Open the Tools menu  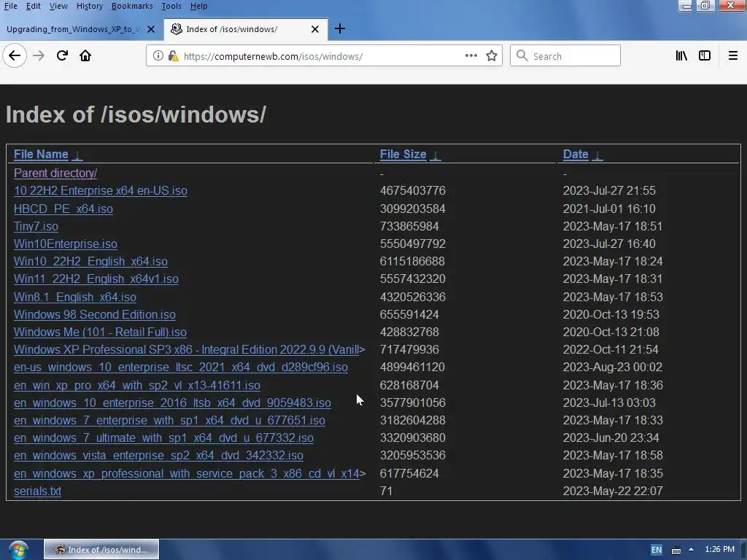[x=171, y=6]
